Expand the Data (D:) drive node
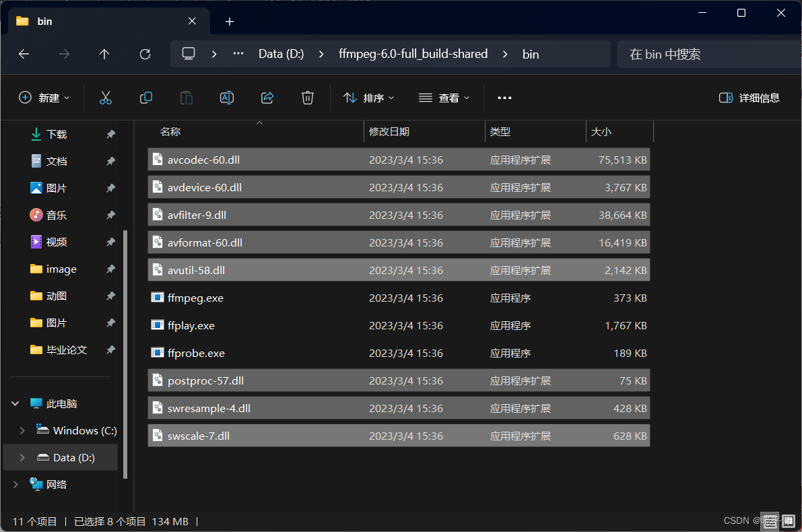This screenshot has height=532, width=802. click(22, 458)
